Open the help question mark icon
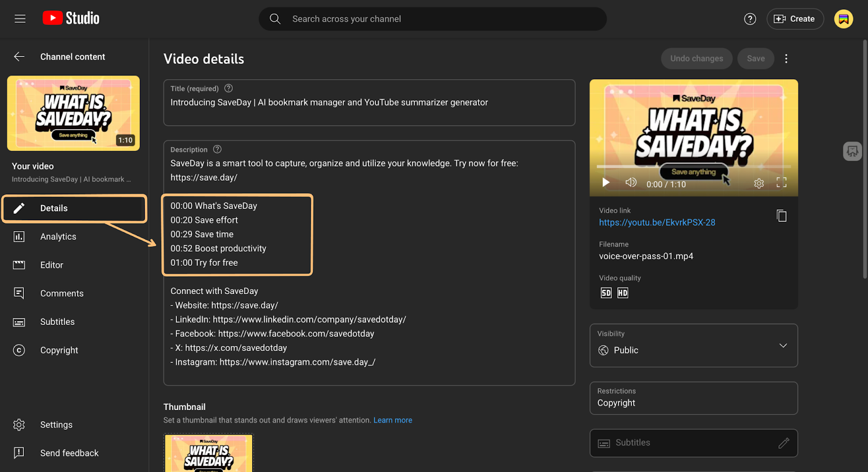The height and width of the screenshot is (472, 868). point(750,19)
